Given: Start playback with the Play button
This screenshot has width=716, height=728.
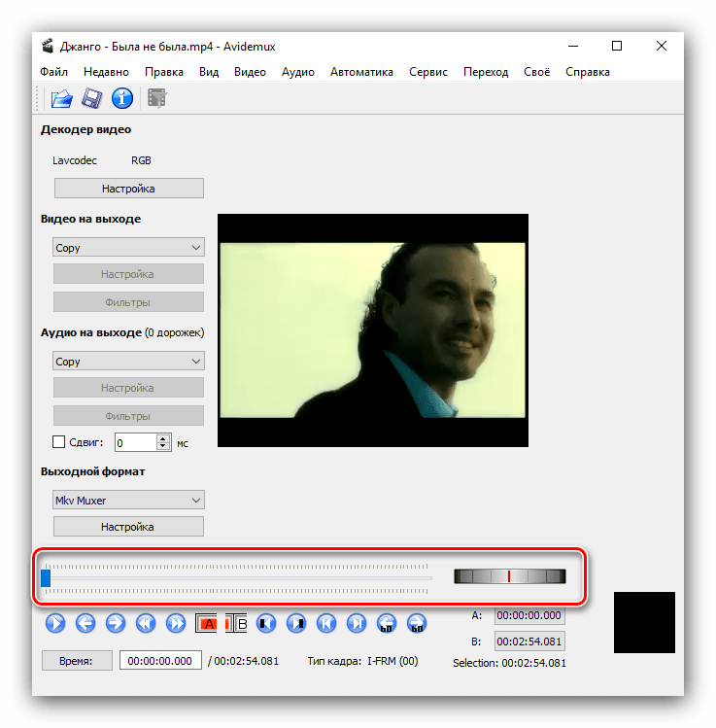Looking at the screenshot, I should point(55,623).
